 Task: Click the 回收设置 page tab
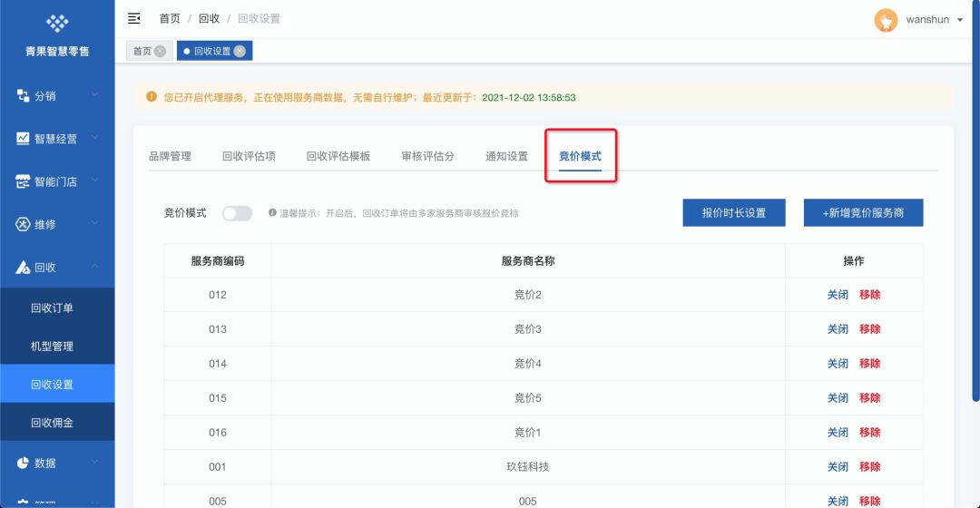(x=214, y=51)
